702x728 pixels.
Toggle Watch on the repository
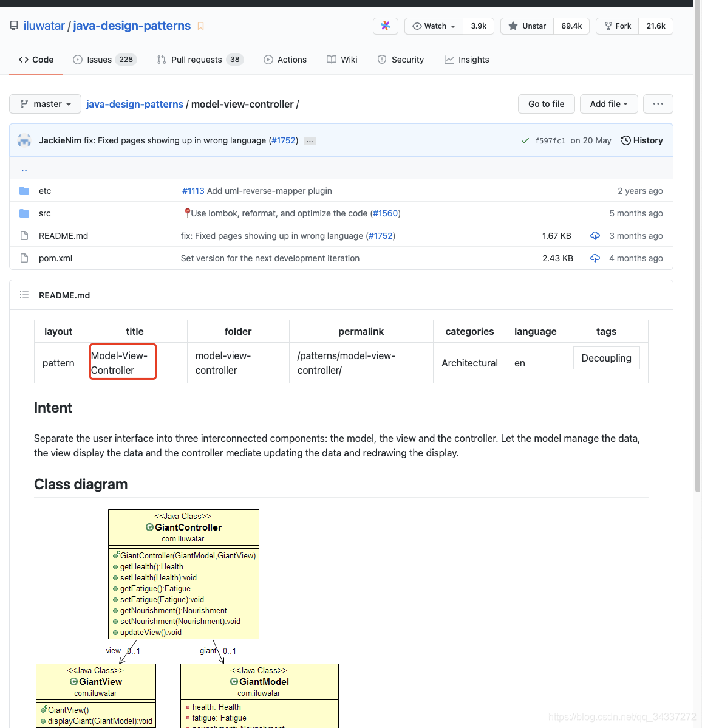pos(434,26)
